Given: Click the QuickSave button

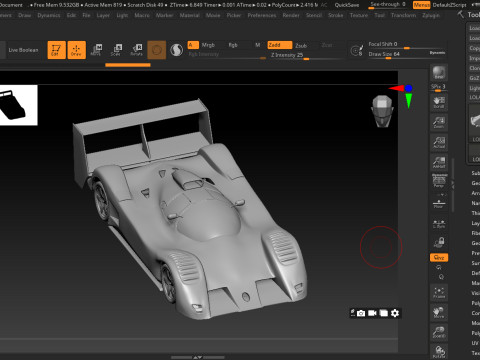Looking at the screenshot, I should click(347, 5).
